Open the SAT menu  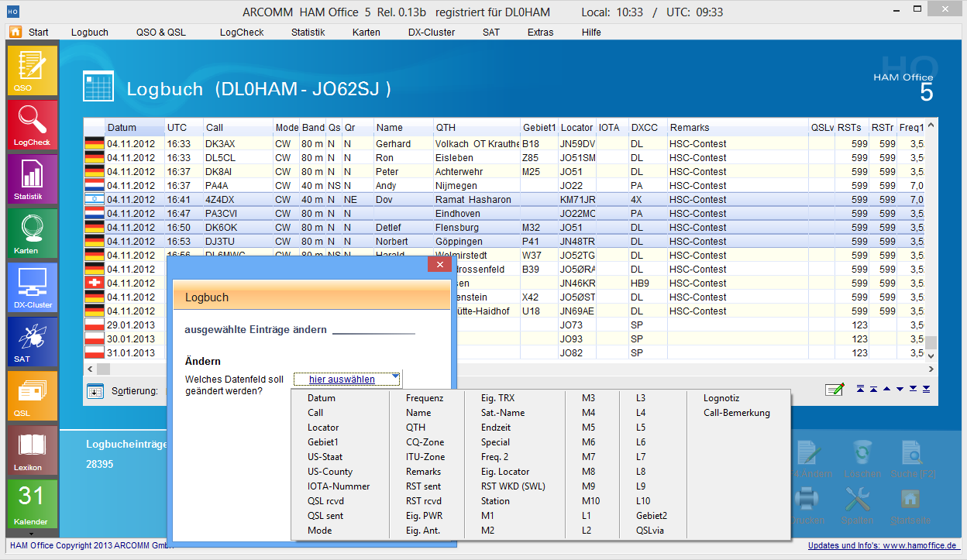pos(491,33)
